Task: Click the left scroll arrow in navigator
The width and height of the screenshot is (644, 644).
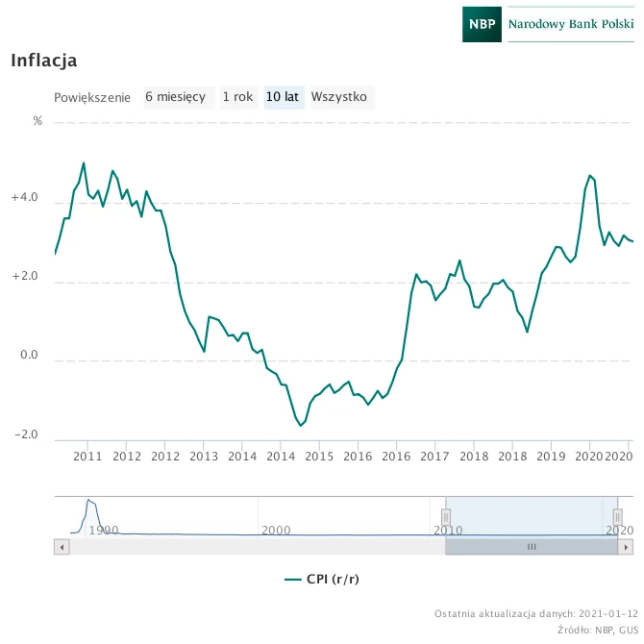Action: click(x=62, y=547)
